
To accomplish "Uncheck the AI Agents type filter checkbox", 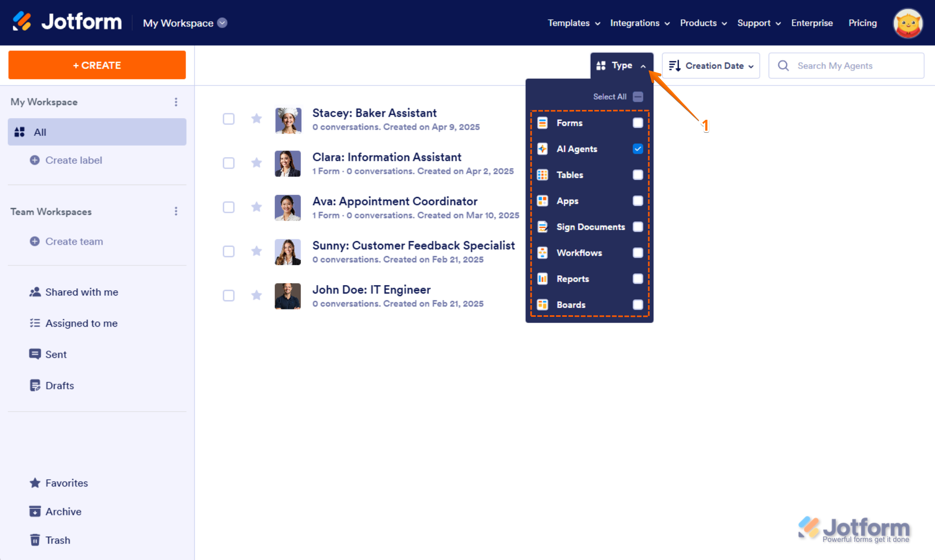I will click(638, 149).
